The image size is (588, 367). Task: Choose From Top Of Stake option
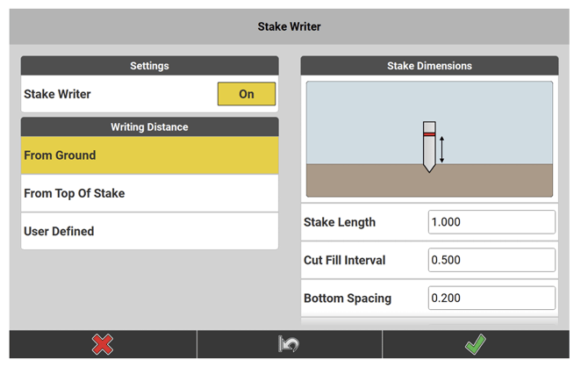click(149, 193)
